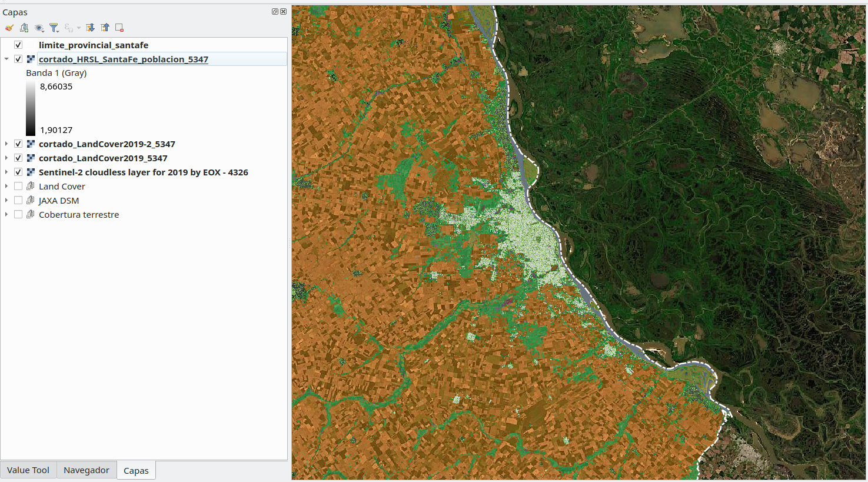
Task: Open dropdown arrow beside expression filter icon
Action: tap(79, 28)
